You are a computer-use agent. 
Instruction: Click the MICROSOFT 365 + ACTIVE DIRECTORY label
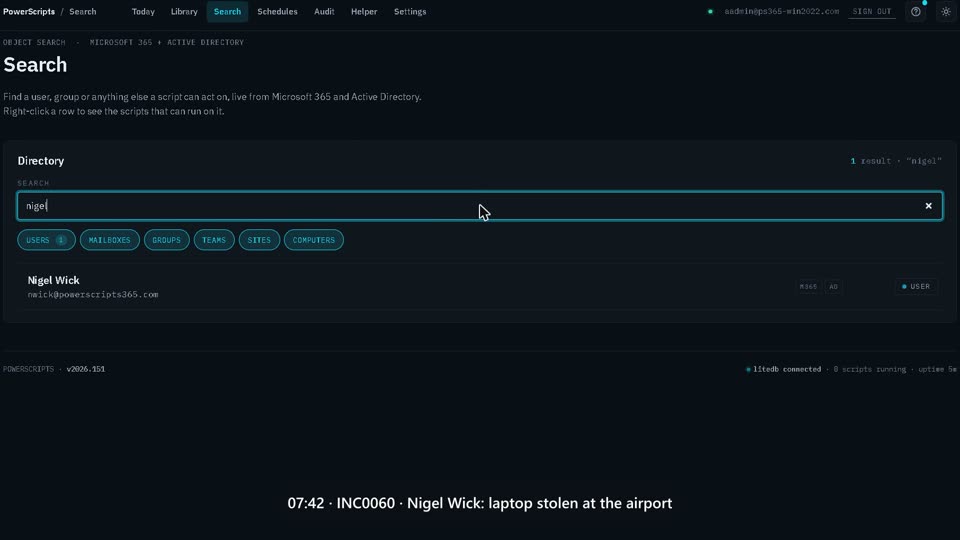tap(167, 42)
